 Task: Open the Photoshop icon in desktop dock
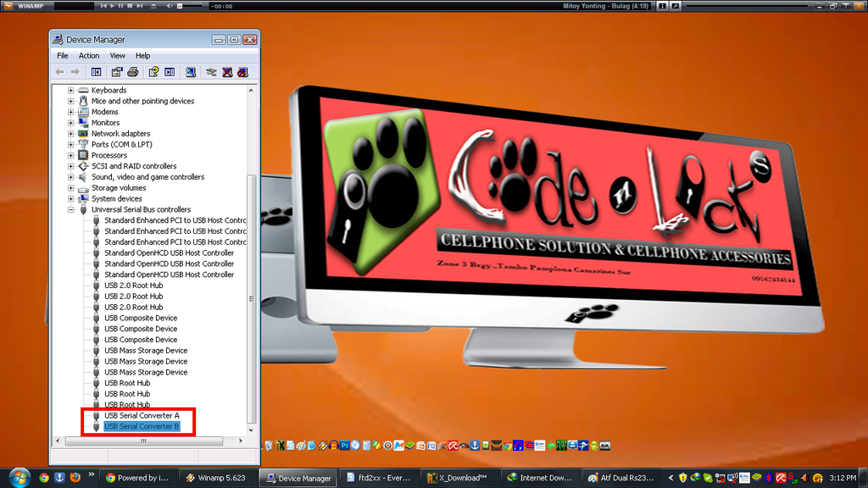(345, 446)
